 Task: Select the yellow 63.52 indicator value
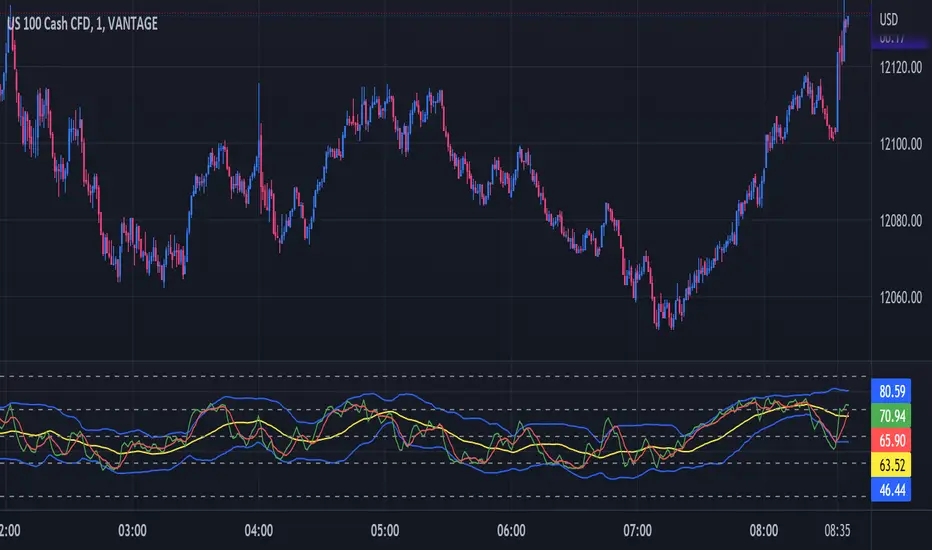point(891,465)
